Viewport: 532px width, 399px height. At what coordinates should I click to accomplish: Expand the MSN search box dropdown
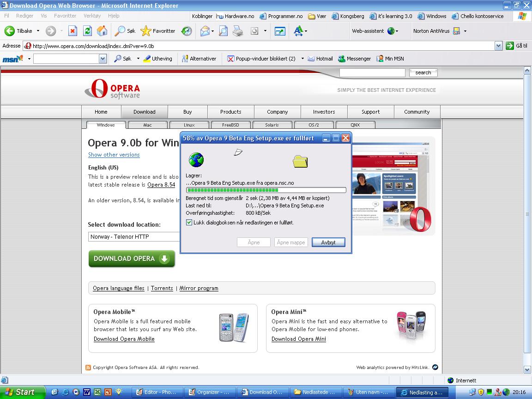[103, 59]
